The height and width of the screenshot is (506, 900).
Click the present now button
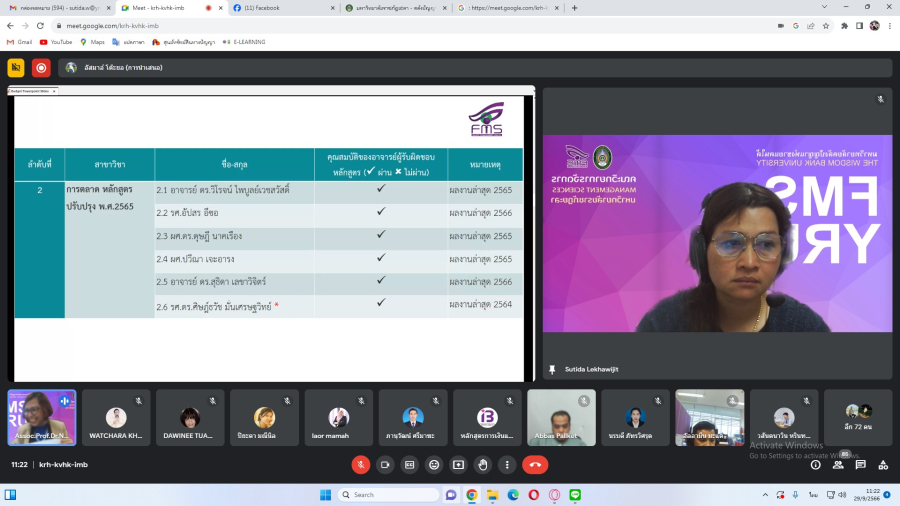click(459, 465)
